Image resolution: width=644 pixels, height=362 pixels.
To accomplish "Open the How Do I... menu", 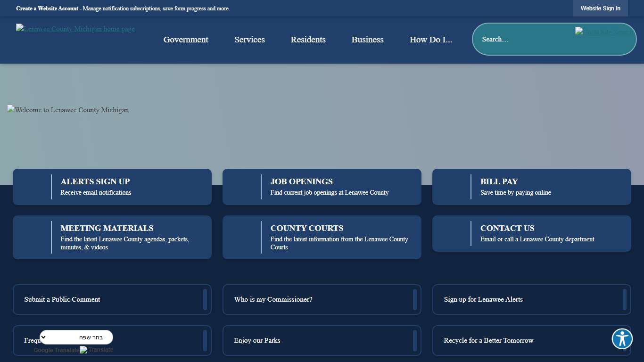I will (430, 40).
